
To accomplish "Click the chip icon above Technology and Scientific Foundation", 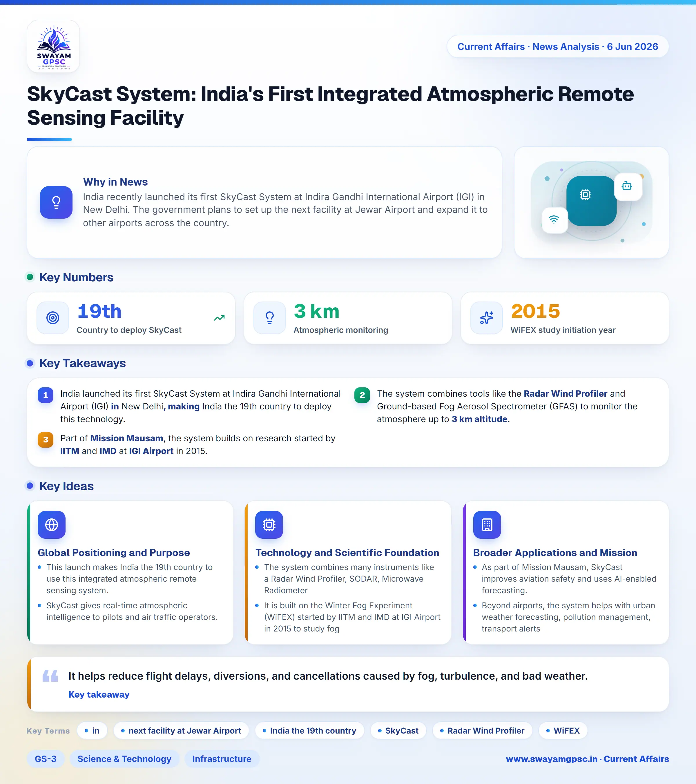I will click(x=269, y=525).
